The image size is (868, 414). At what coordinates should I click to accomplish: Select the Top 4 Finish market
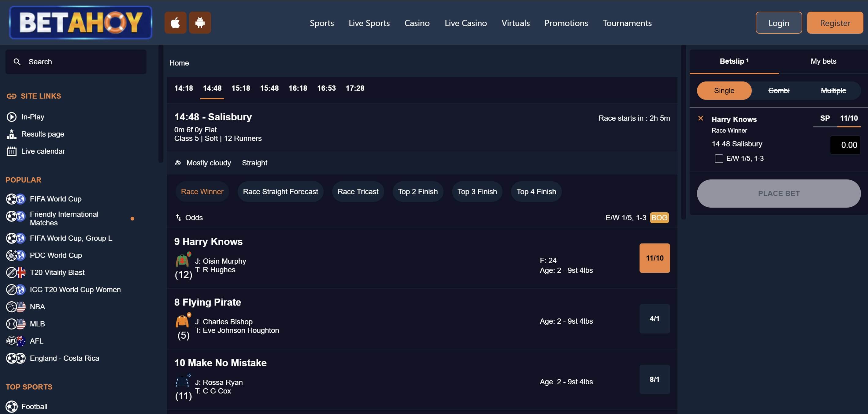tap(536, 192)
